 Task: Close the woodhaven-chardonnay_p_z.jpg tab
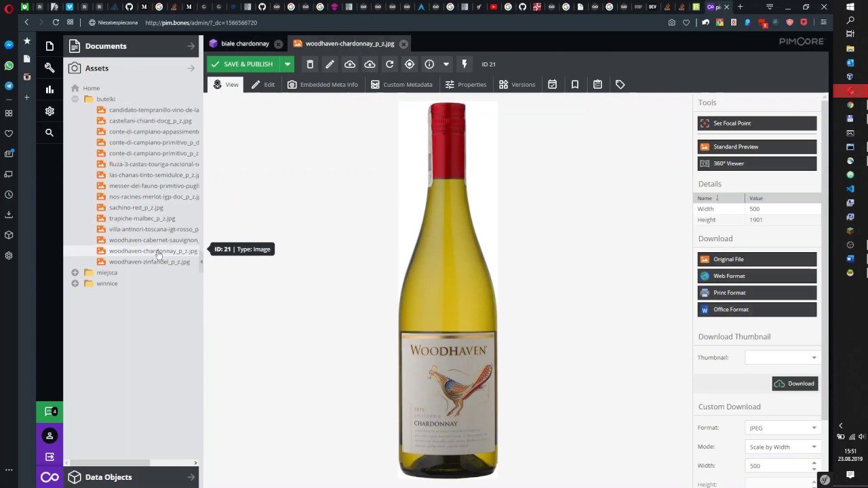click(403, 44)
